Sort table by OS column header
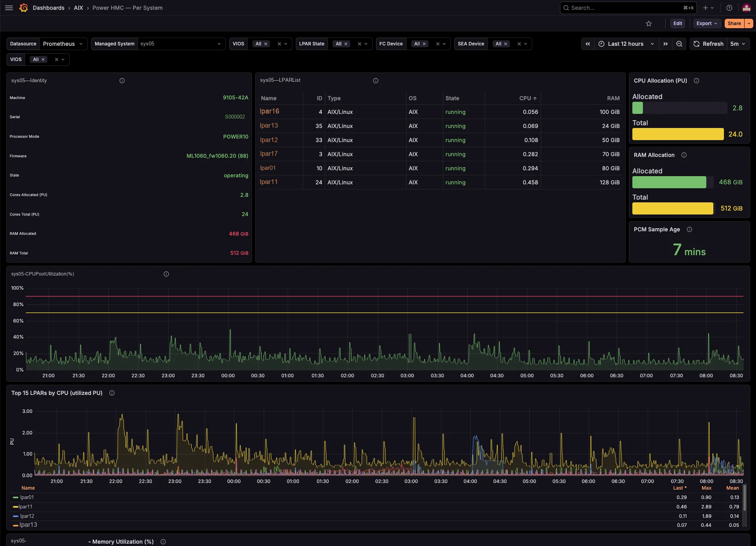Screen dimensions: 756x546 click(412, 98)
